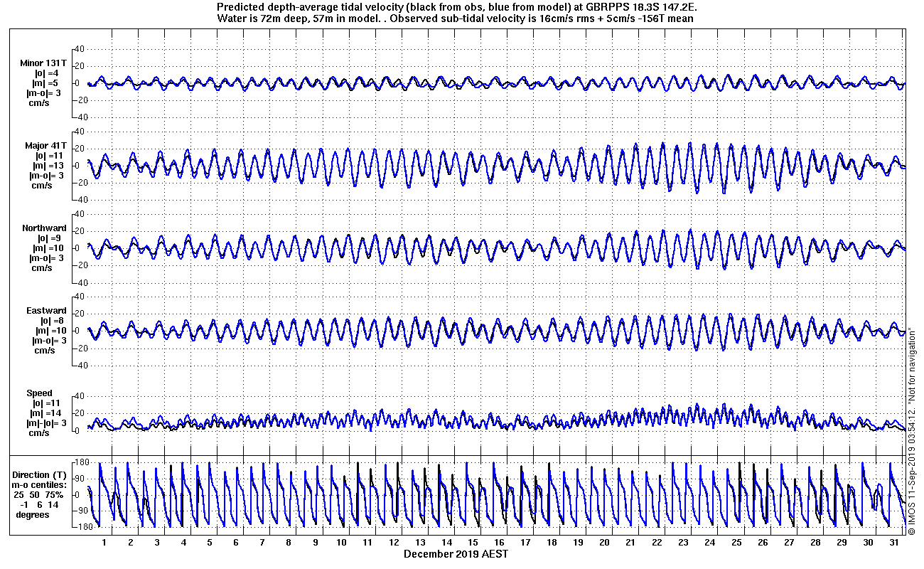Click the "degrees" unit label
Image resolution: width=924 pixels, height=569 pixels.
point(33,515)
